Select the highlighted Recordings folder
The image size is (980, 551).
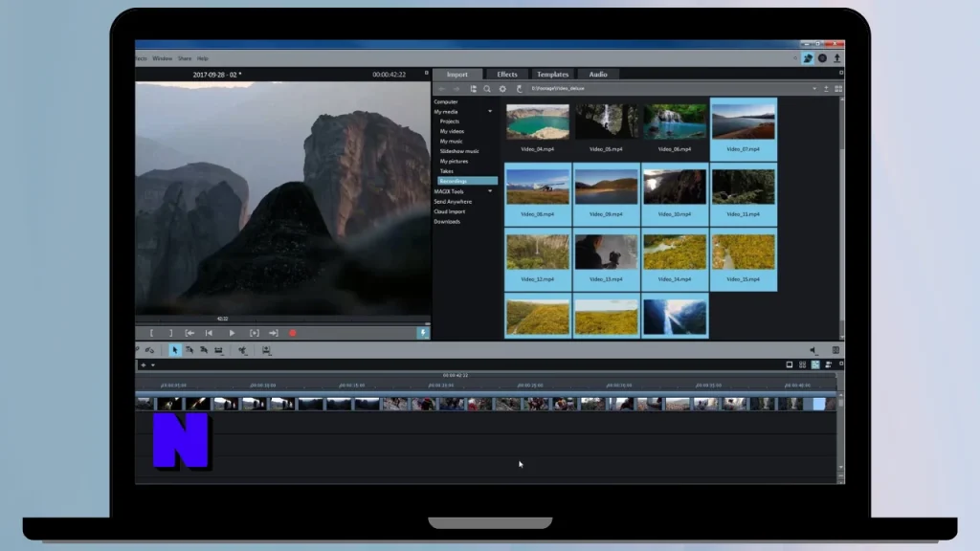[467, 181]
